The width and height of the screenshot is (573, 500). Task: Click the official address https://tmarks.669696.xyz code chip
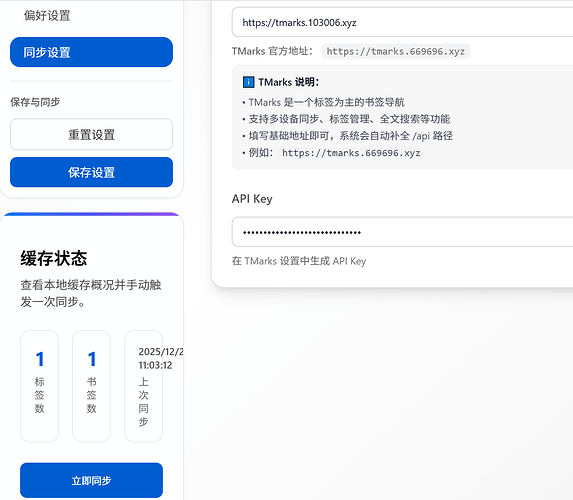tap(395, 51)
